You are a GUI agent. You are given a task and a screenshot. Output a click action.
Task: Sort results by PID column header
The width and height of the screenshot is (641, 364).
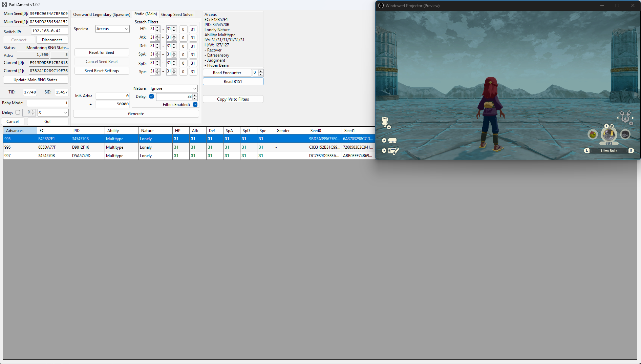(88, 131)
